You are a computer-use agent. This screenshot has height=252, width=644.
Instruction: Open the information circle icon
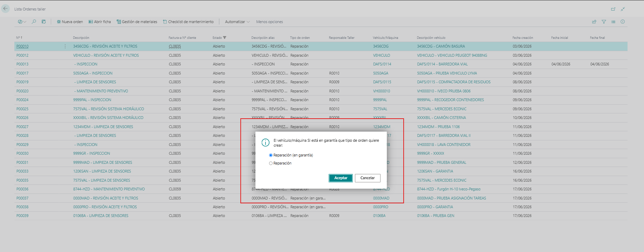623,22
